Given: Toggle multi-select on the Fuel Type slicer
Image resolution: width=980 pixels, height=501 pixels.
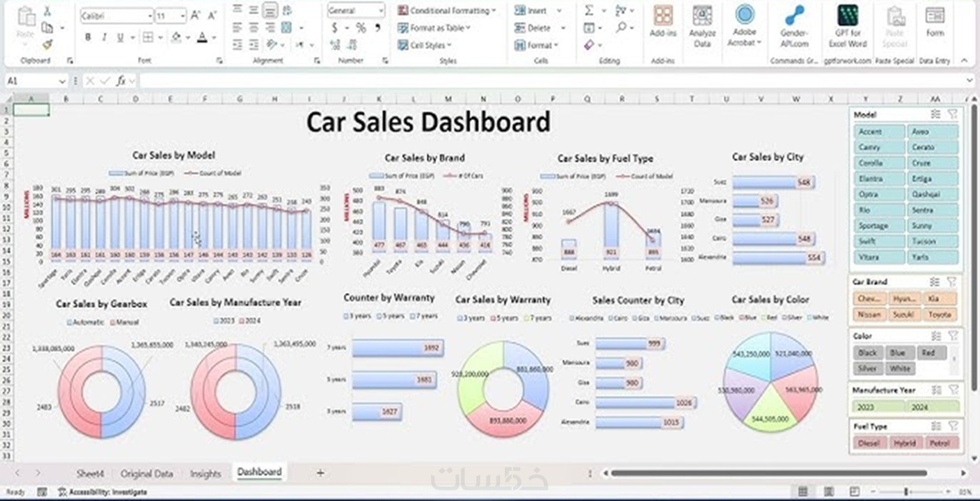Looking at the screenshot, I should 936,426.
